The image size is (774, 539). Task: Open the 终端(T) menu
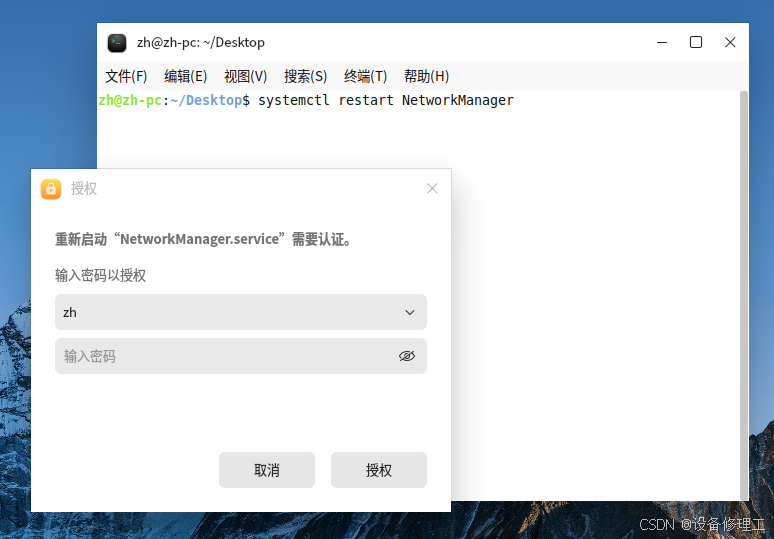pyautogui.click(x=365, y=77)
